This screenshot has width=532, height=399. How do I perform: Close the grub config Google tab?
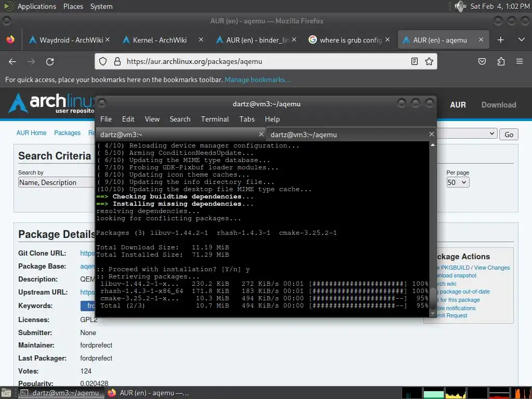pos(388,39)
